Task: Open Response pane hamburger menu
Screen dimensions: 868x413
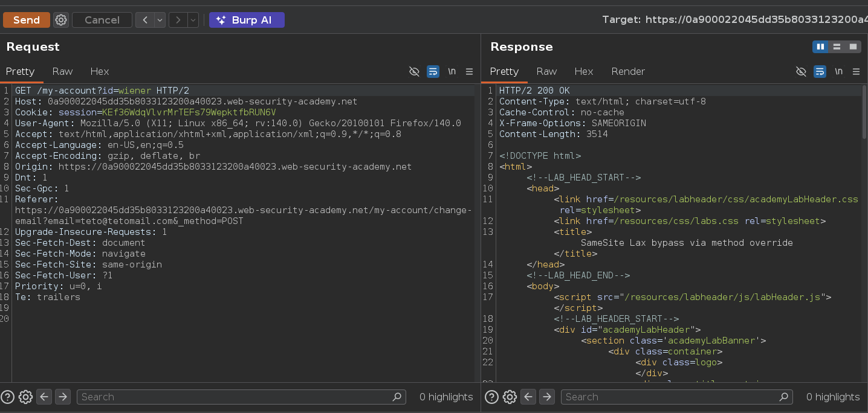Action: pyautogui.click(x=856, y=71)
